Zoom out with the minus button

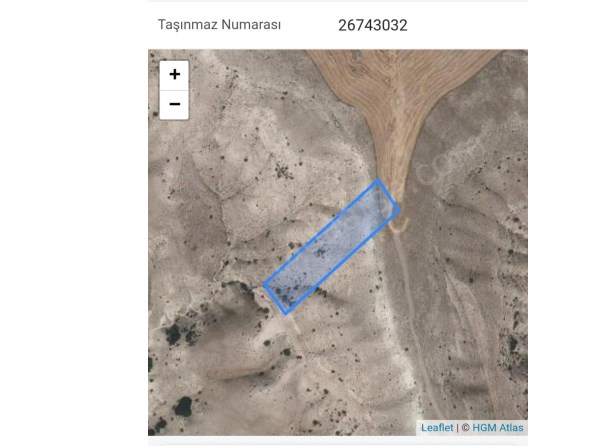point(174,105)
